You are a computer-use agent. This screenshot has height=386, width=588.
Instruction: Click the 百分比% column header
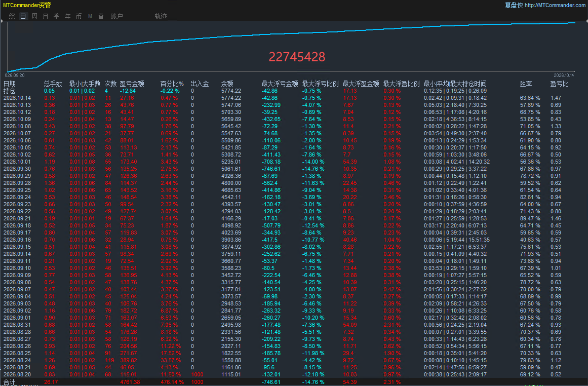pyautogui.click(x=172, y=84)
